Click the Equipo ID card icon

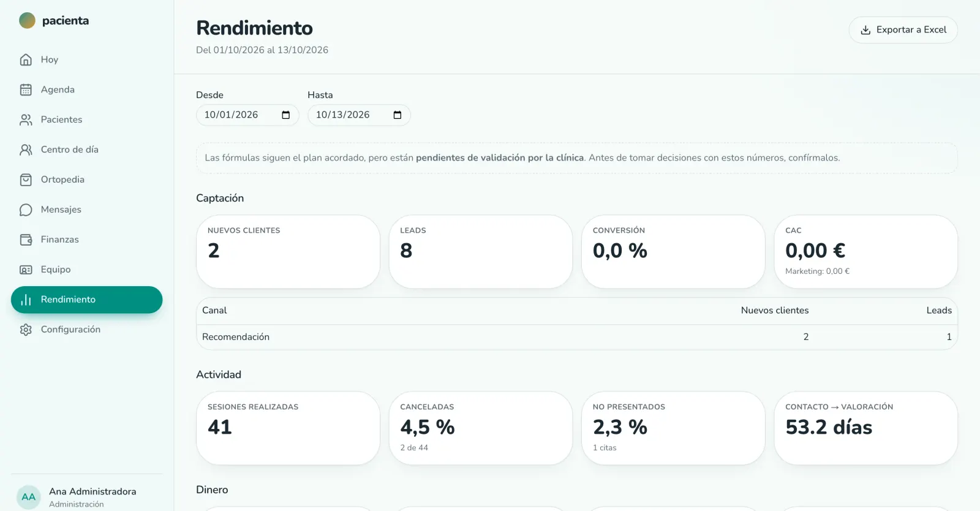(26, 270)
